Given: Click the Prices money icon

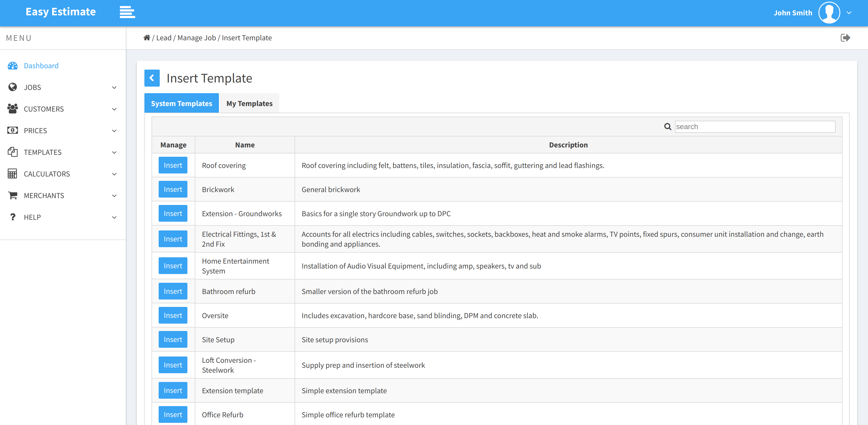Looking at the screenshot, I should [13, 130].
